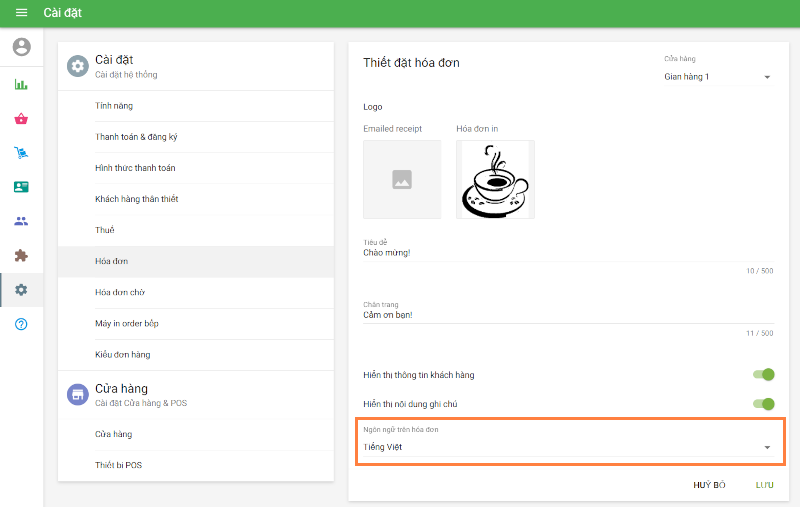The width and height of the screenshot is (800, 507).
Task: Open the inventory trolley icon
Action: click(21, 153)
